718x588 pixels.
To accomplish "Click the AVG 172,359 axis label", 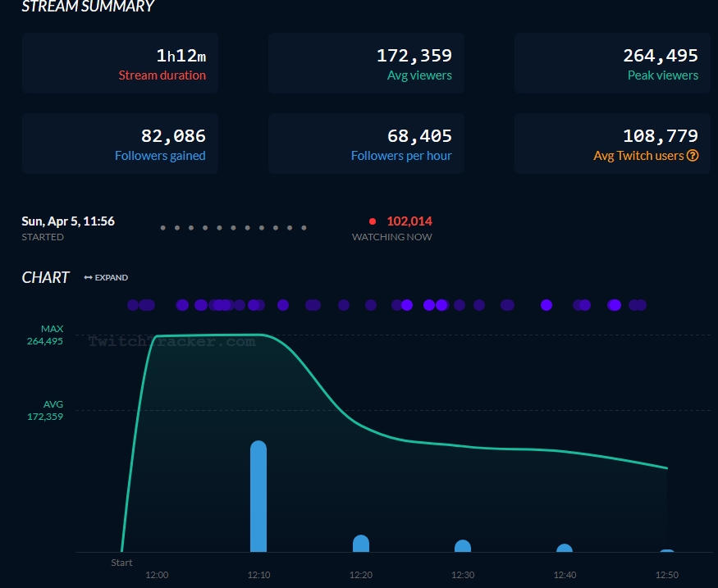I will 45,411.
